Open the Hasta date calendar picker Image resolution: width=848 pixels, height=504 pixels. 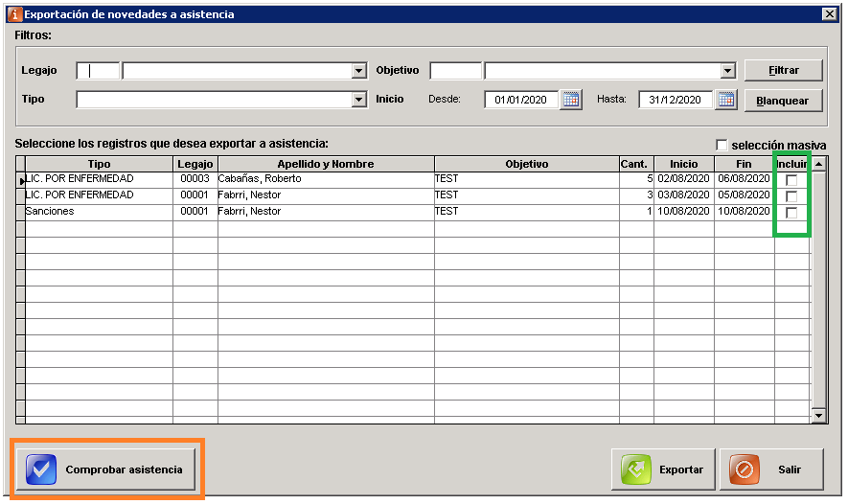pyautogui.click(x=725, y=100)
